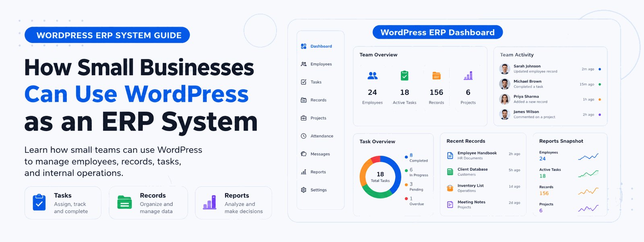The height and width of the screenshot is (242, 644).
Task: Click the Messages chat bubble icon in sidebar
Action: [x=304, y=154]
